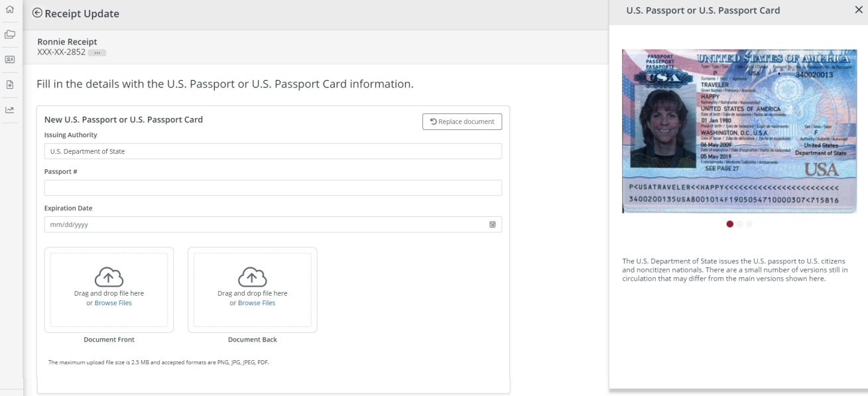Click the ellipsis next to XXX-XX-2852
Viewport: 868px width, 396px height.
pos(97,52)
